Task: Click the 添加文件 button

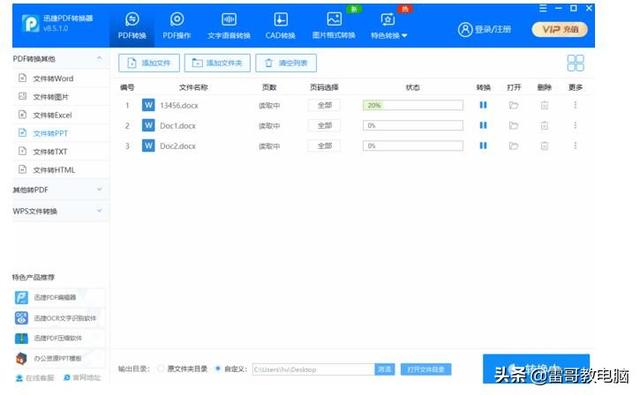Action: coord(149,63)
